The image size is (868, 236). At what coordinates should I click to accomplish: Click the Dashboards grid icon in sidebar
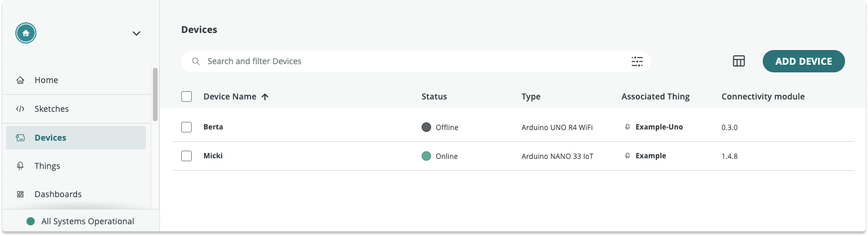coord(21,194)
